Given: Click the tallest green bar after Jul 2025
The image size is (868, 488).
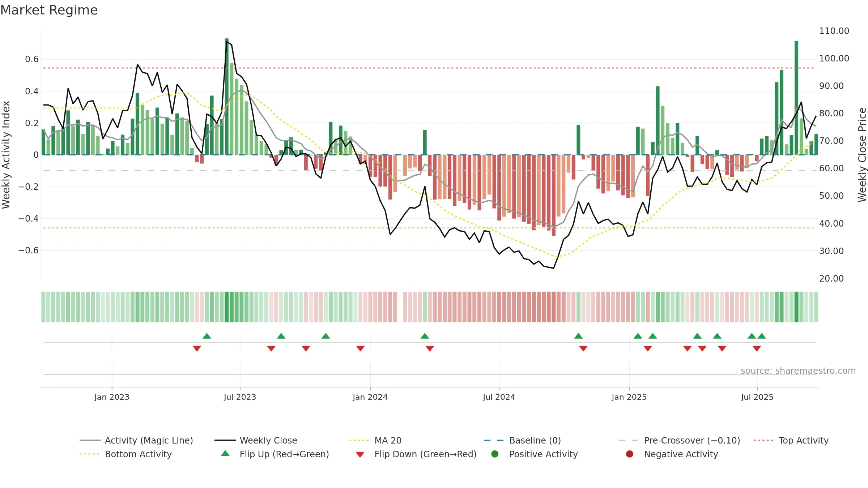Looking at the screenshot, I should coord(796,98).
